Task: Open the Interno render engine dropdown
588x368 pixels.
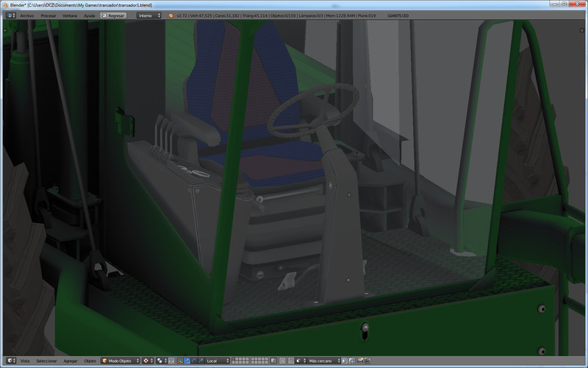Action: click(x=148, y=15)
